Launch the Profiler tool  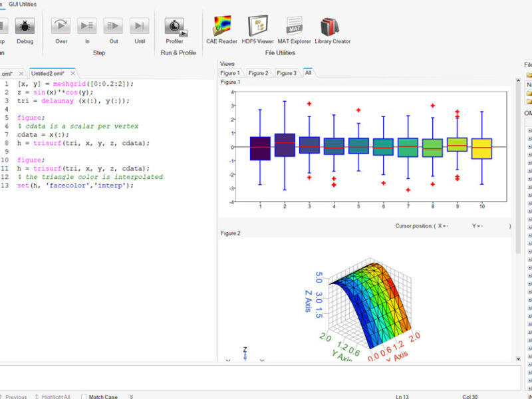click(x=176, y=27)
